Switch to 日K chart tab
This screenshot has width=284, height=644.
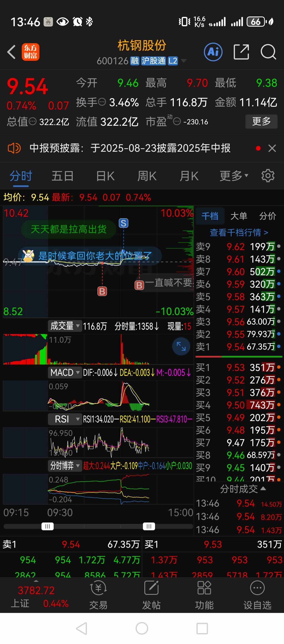[x=105, y=176]
